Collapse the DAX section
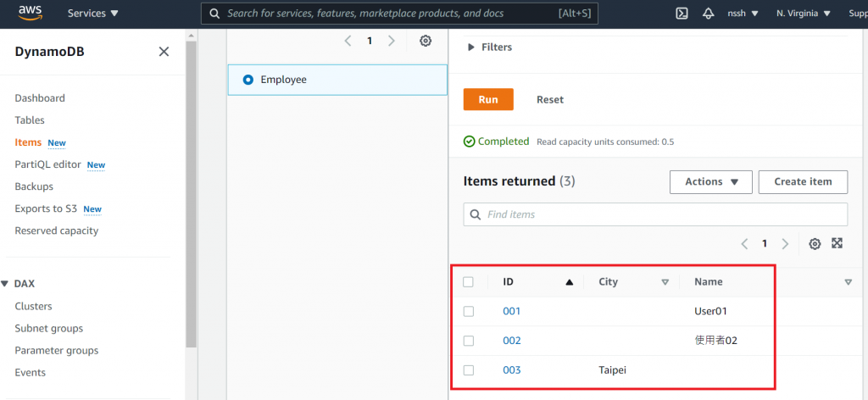Screen dimensions: 868x400 pos(5,284)
